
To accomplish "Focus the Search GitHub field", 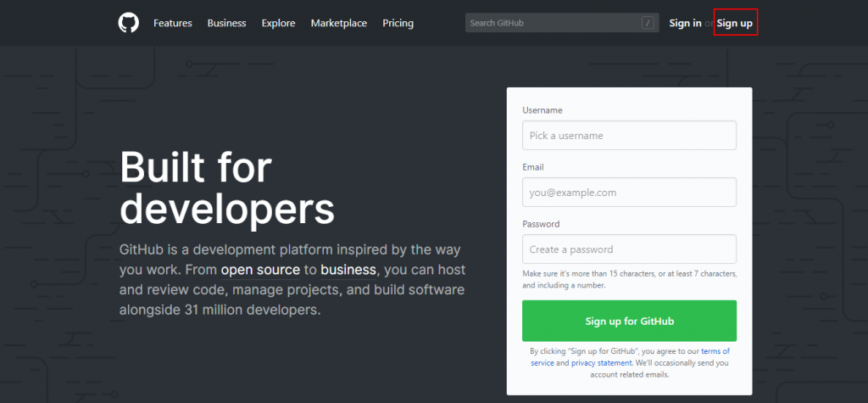I will point(562,23).
